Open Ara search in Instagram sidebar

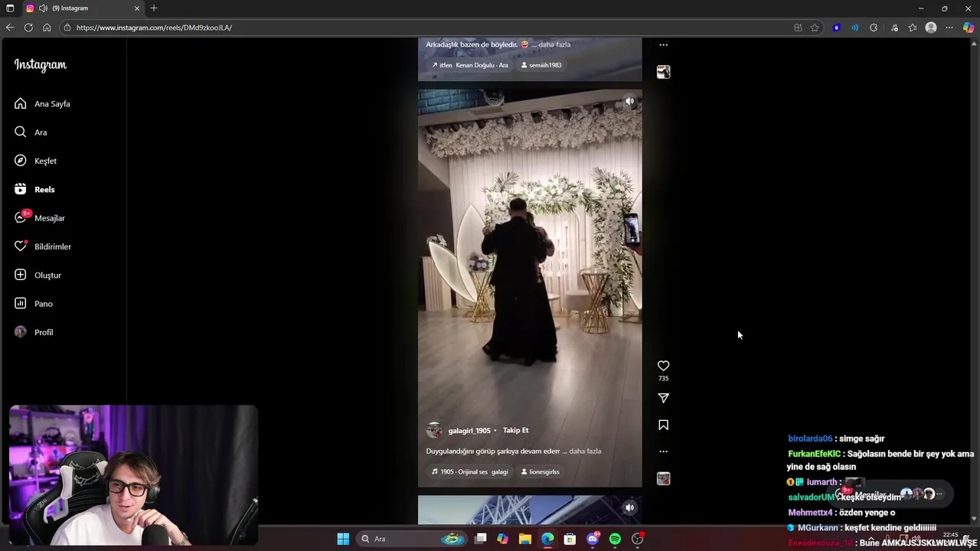(31, 132)
